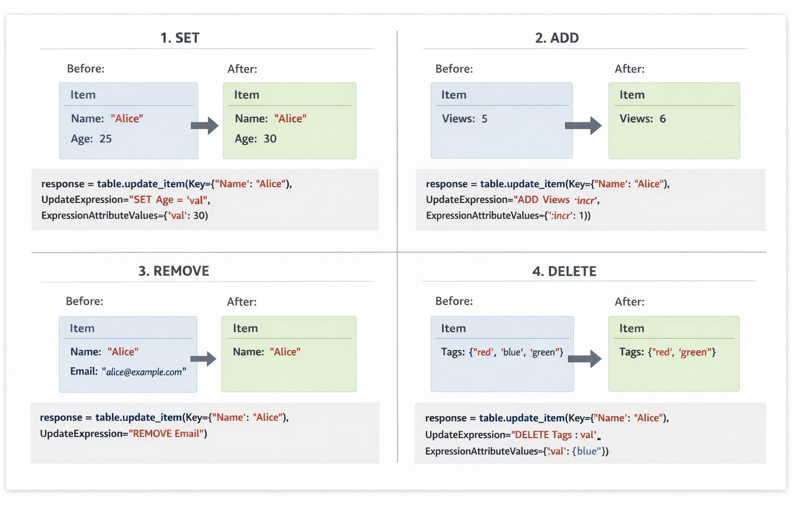The width and height of the screenshot is (798, 532).
Task: Click the "1. SET" section heading
Action: click(180, 38)
